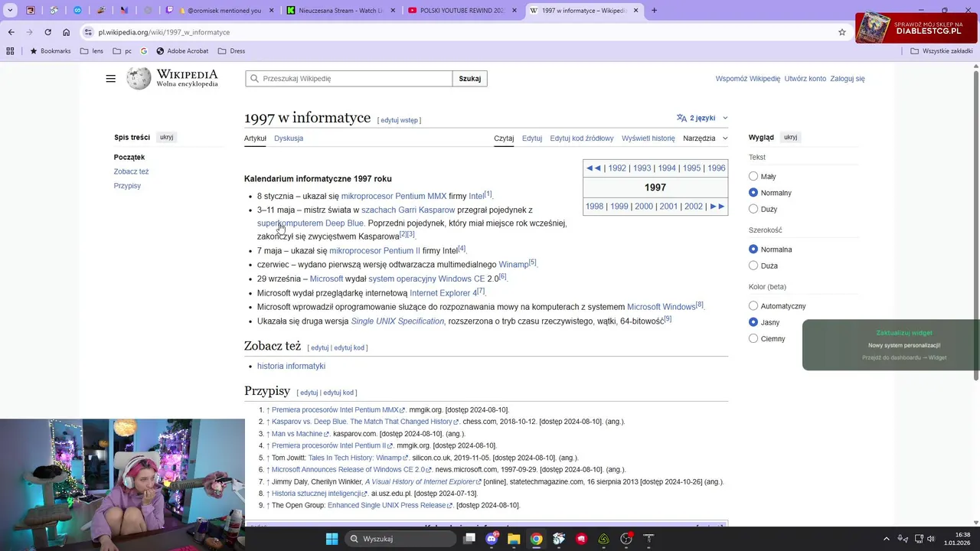980x551 pixels.
Task: Open the Dress bookmarks folder
Action: tap(231, 51)
